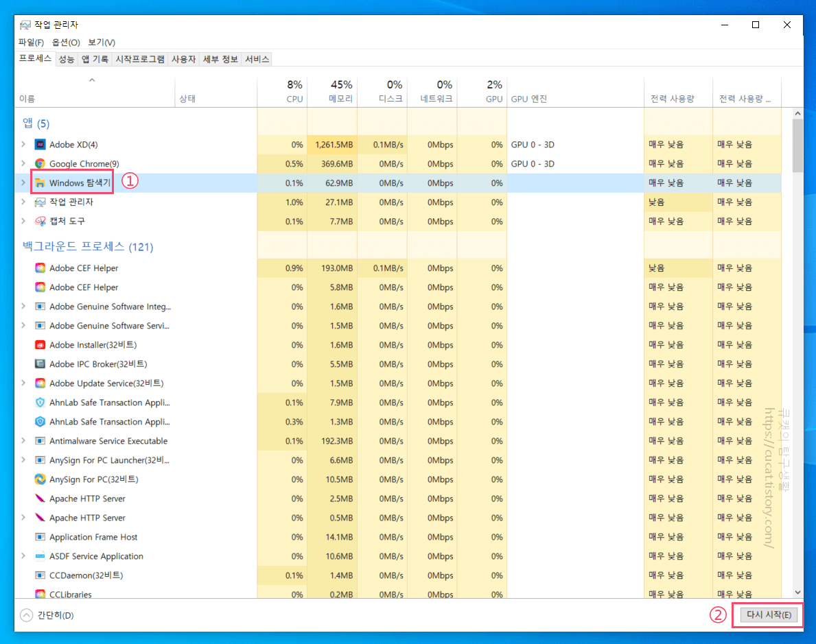Open the 옵션(O) menu

(66, 42)
